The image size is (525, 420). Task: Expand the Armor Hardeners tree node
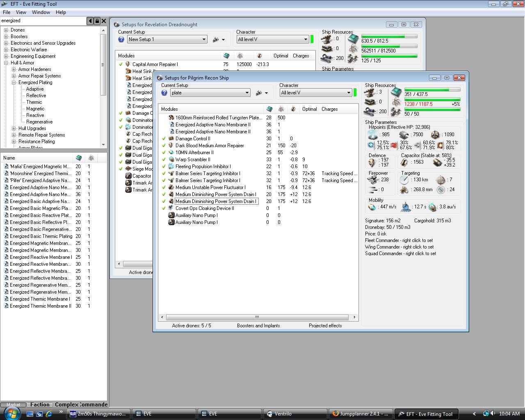pyautogui.click(x=14, y=69)
